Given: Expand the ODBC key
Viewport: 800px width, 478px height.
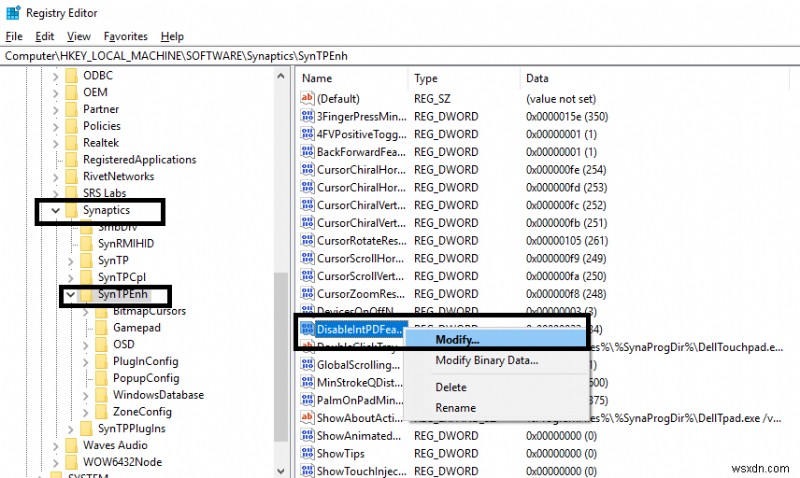Looking at the screenshot, I should tap(56, 76).
